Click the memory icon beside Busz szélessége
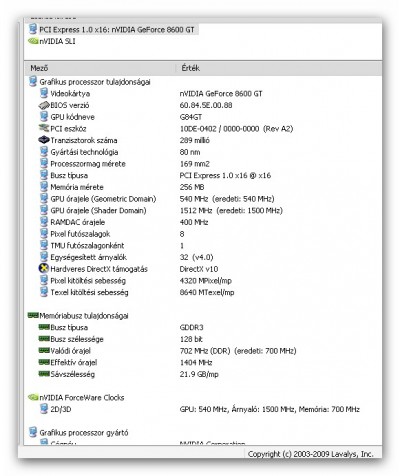Image resolution: width=400 pixels, height=476 pixels. [44, 339]
